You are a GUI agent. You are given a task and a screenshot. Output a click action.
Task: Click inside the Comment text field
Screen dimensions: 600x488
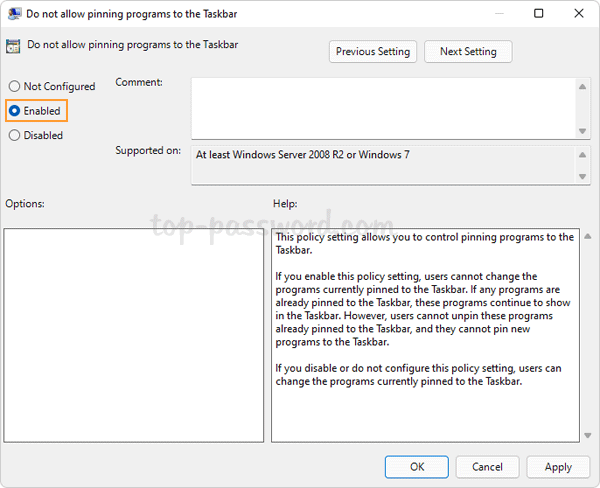click(x=380, y=108)
